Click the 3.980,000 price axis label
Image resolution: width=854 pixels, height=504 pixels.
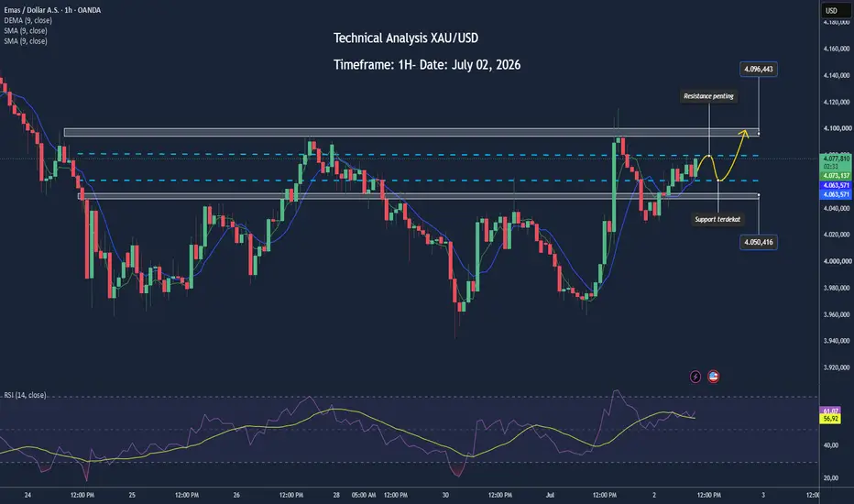(x=837, y=289)
